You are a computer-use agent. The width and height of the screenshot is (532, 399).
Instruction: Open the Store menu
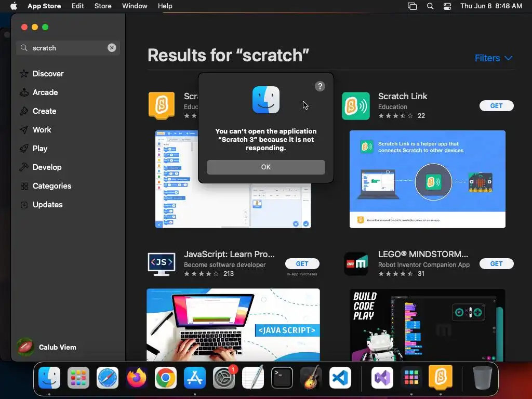pos(103,6)
